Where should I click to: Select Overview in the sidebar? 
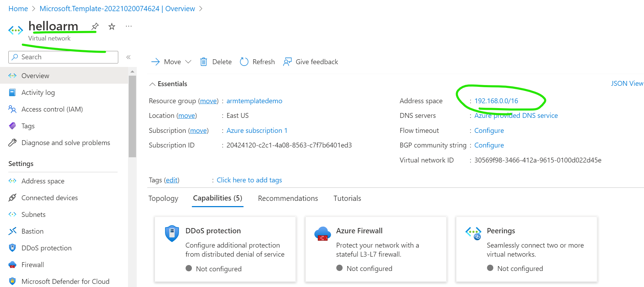[x=64, y=76]
